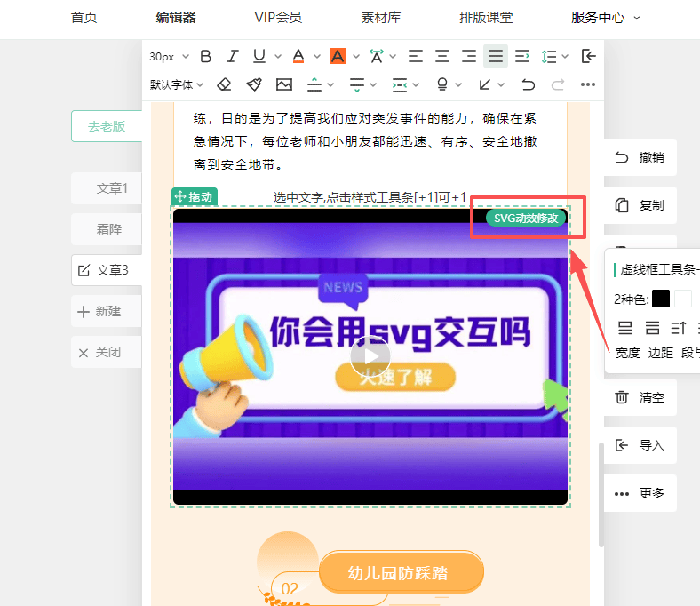Image resolution: width=700 pixels, height=606 pixels.
Task: Open the VIP会员 page
Action: pyautogui.click(x=277, y=18)
